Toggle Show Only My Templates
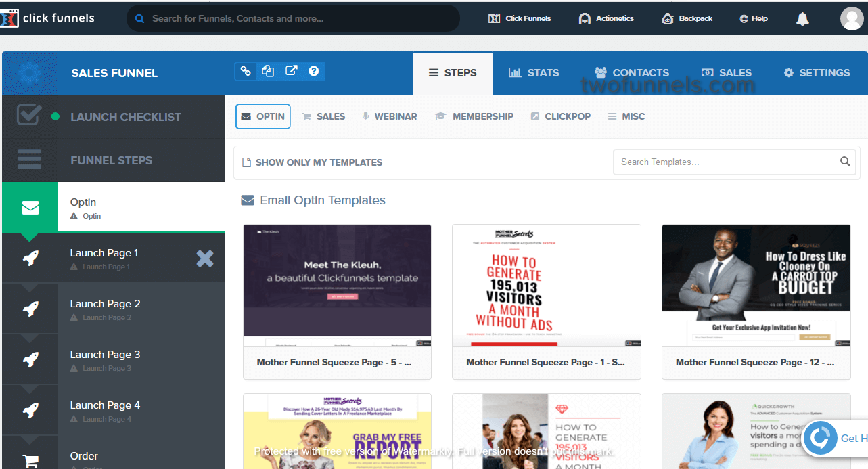The height and width of the screenshot is (469, 868). 313,162
